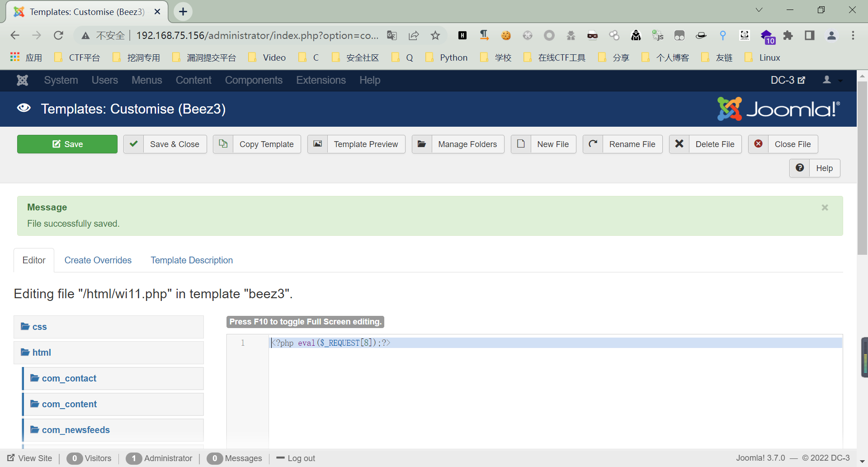The width and height of the screenshot is (868, 467).
Task: Click Close File button
Action: point(783,144)
